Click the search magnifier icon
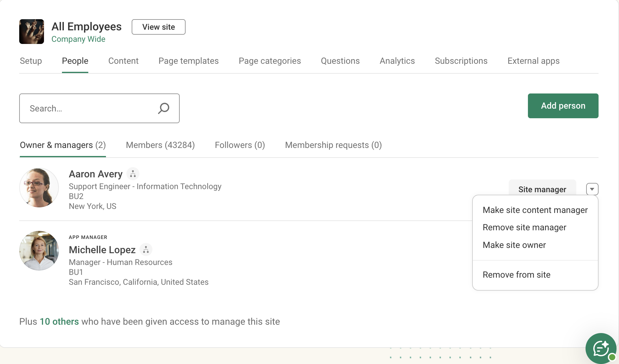The width and height of the screenshot is (619, 364). (x=163, y=108)
